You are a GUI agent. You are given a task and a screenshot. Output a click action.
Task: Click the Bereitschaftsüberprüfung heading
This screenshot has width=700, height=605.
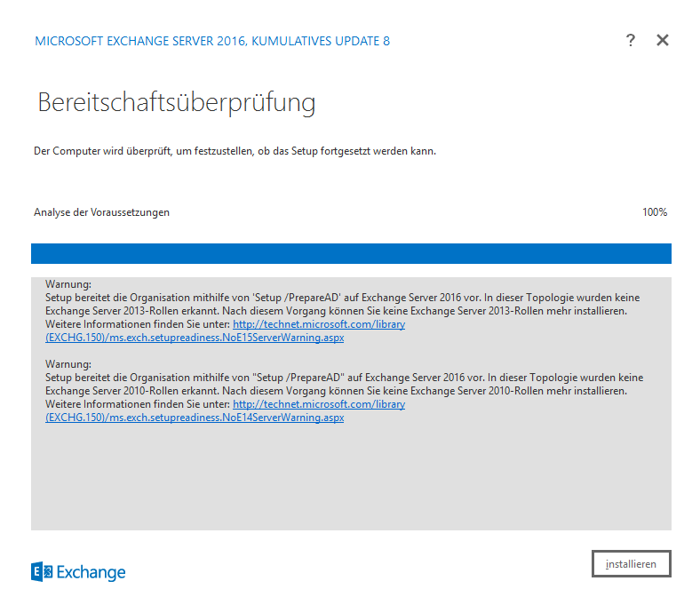point(176,102)
